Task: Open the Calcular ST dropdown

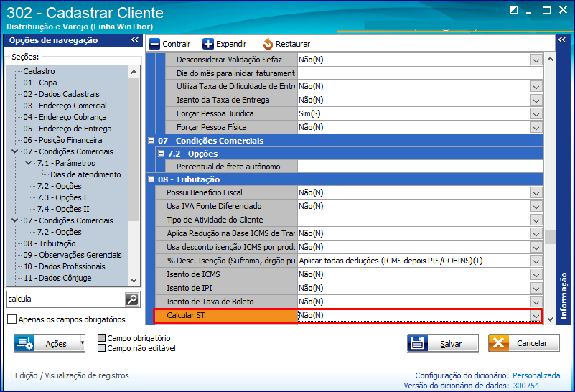Action: point(536,316)
